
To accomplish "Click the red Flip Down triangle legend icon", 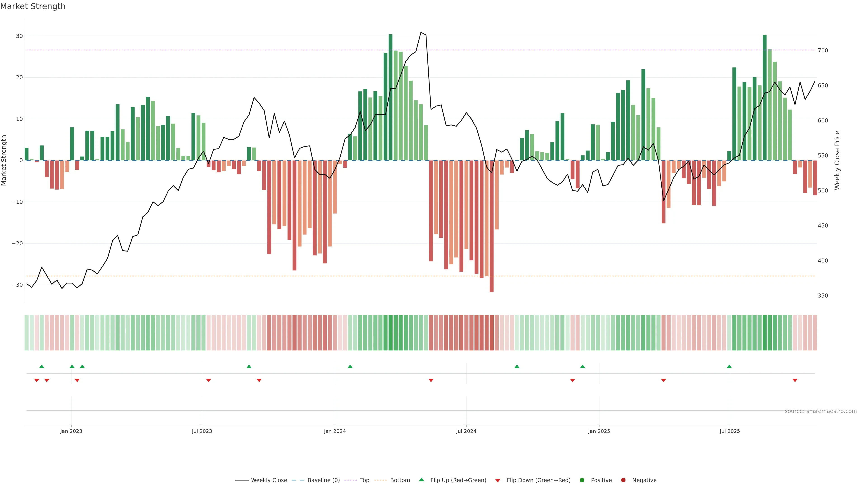I will 498,480.
